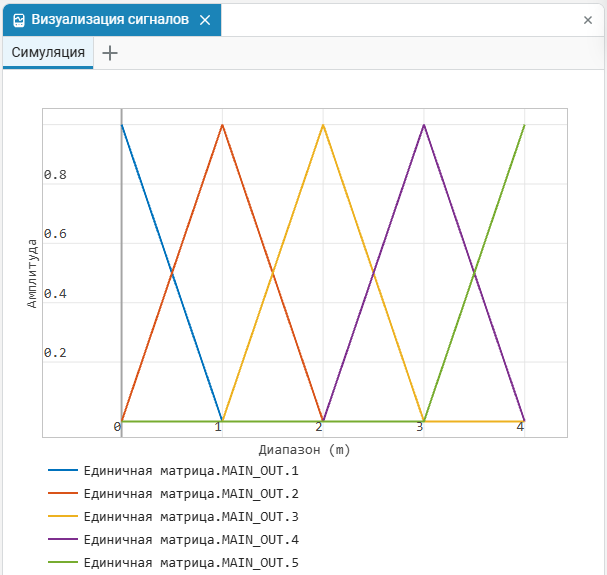Viewport: 607px width, 575px height.
Task: Close the Визуализация сигналов tab
Action: pos(205,20)
